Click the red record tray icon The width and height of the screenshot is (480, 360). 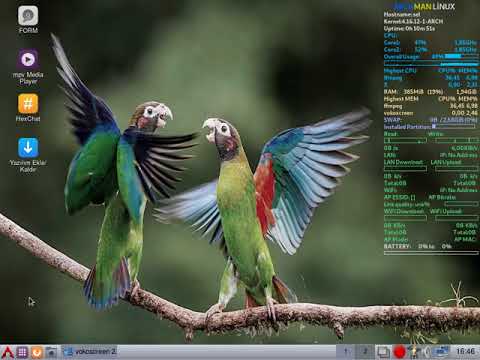(x=399, y=352)
